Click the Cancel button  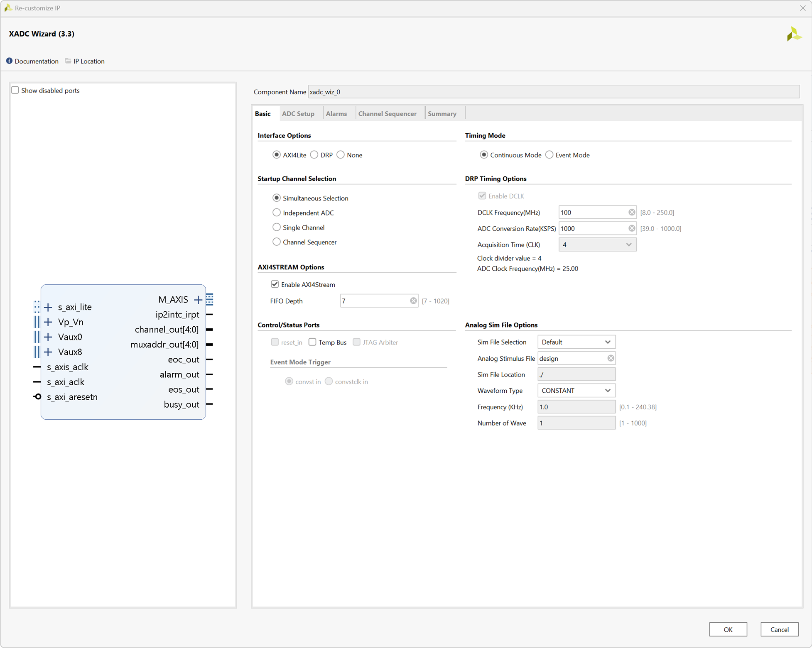(780, 629)
